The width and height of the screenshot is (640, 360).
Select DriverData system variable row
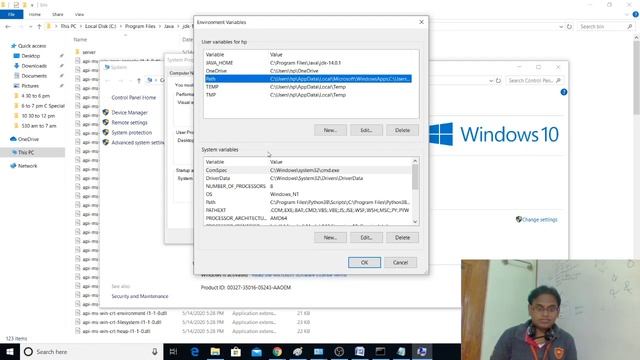308,178
